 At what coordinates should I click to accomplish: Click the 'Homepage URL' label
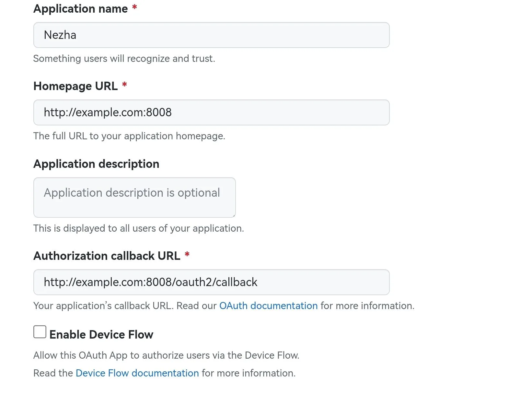pos(75,86)
